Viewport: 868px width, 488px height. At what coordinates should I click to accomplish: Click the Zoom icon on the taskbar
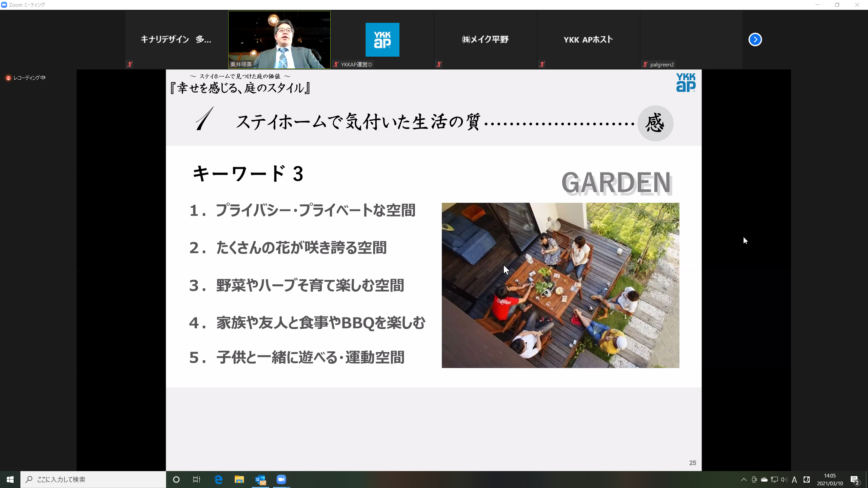point(281,480)
